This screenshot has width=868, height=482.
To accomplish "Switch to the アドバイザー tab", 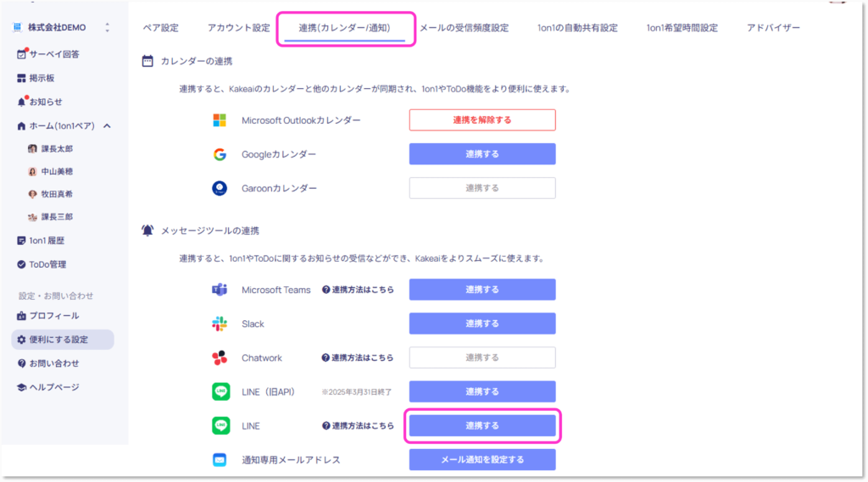I will (x=773, y=28).
